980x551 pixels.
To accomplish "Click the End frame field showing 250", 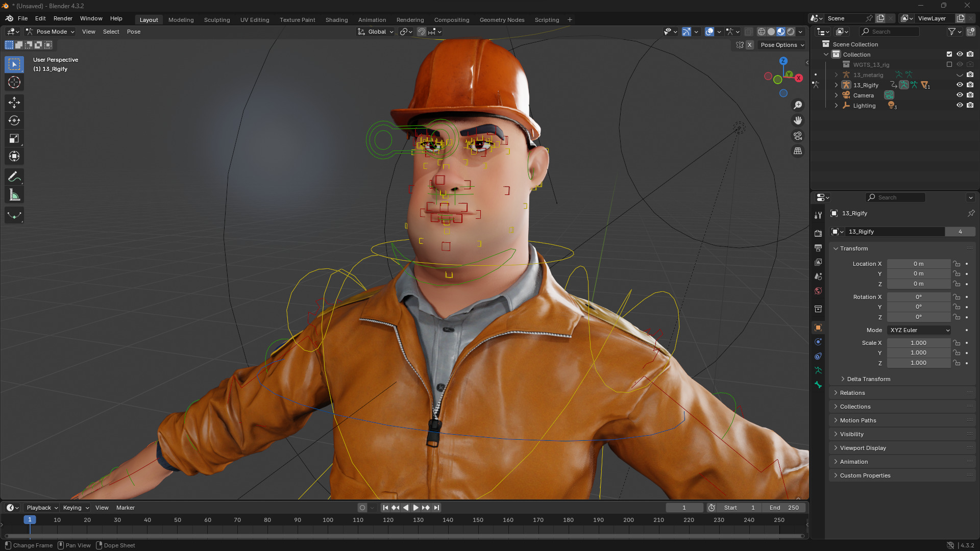I will [x=784, y=508].
